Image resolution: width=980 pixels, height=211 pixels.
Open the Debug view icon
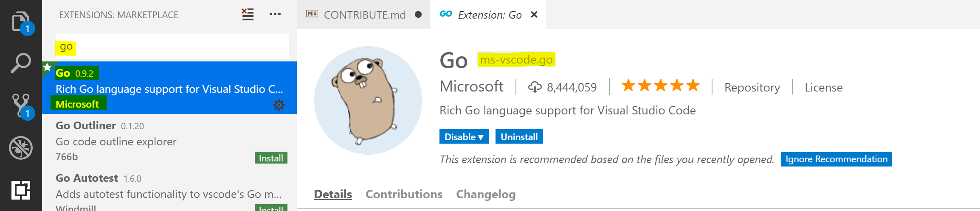pyautogui.click(x=20, y=147)
